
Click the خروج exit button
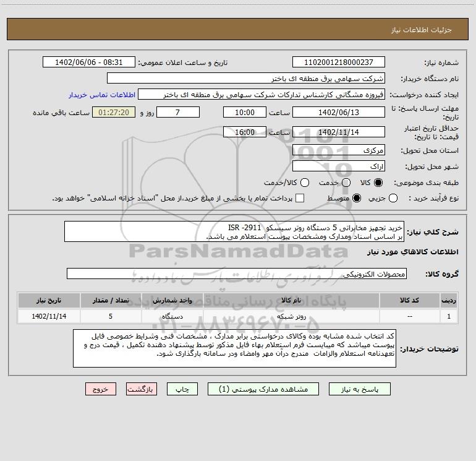click(x=101, y=389)
